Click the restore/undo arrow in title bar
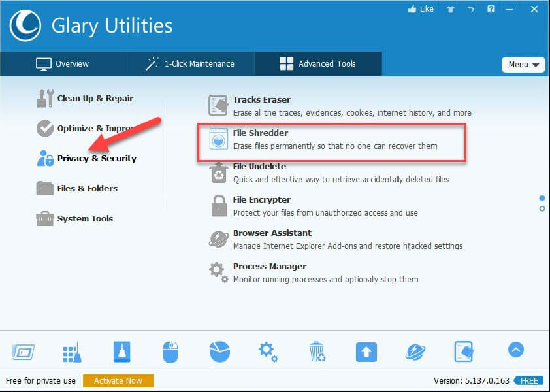The height and width of the screenshot is (392, 550). (471, 9)
